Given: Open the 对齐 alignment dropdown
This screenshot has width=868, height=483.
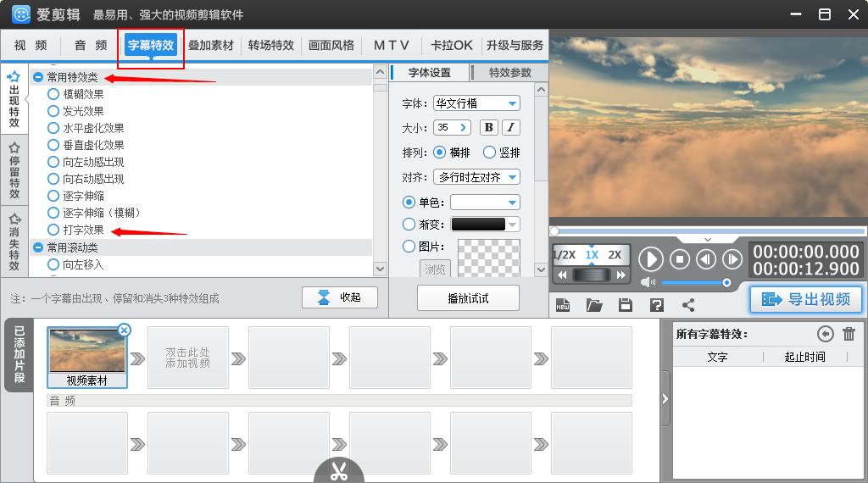Looking at the screenshot, I should point(476,177).
